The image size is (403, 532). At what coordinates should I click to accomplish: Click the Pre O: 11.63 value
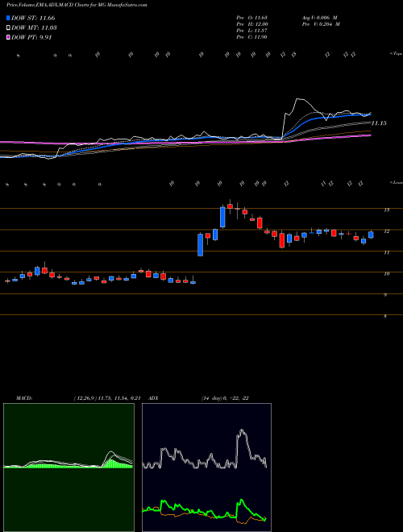(x=251, y=17)
